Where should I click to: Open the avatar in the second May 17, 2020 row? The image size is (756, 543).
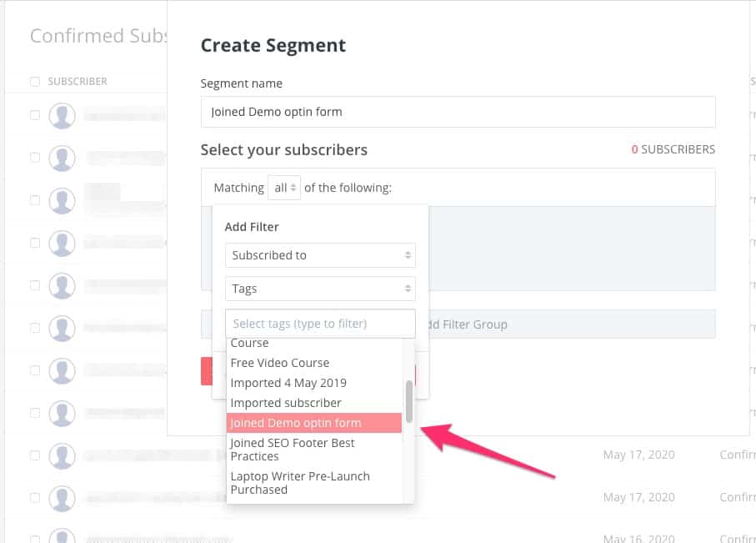[63, 498]
